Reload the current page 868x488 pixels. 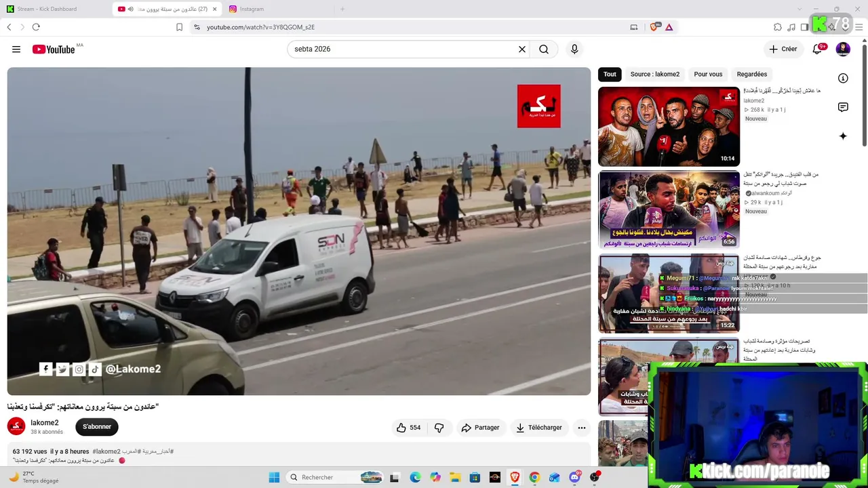click(36, 27)
